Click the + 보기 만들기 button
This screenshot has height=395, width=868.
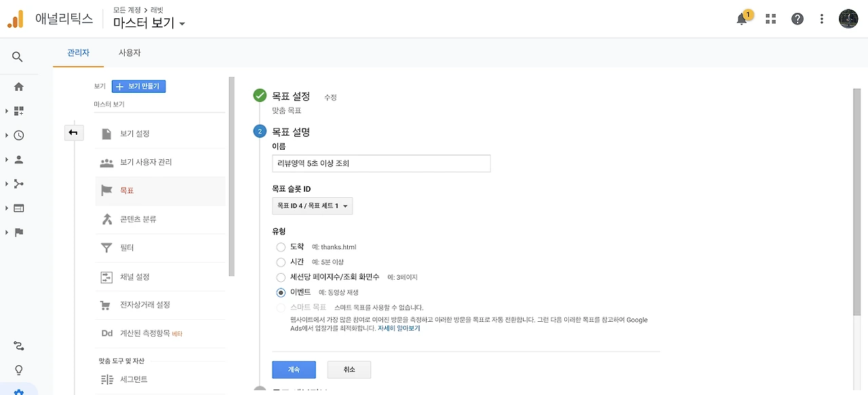point(139,87)
